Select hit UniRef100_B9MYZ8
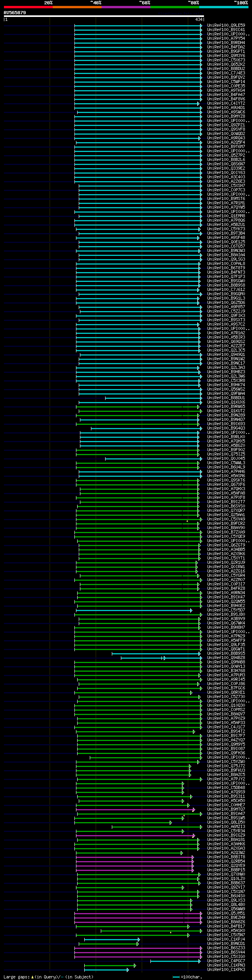Image resolution: width=252 pixels, height=980 pixels. [226, 116]
